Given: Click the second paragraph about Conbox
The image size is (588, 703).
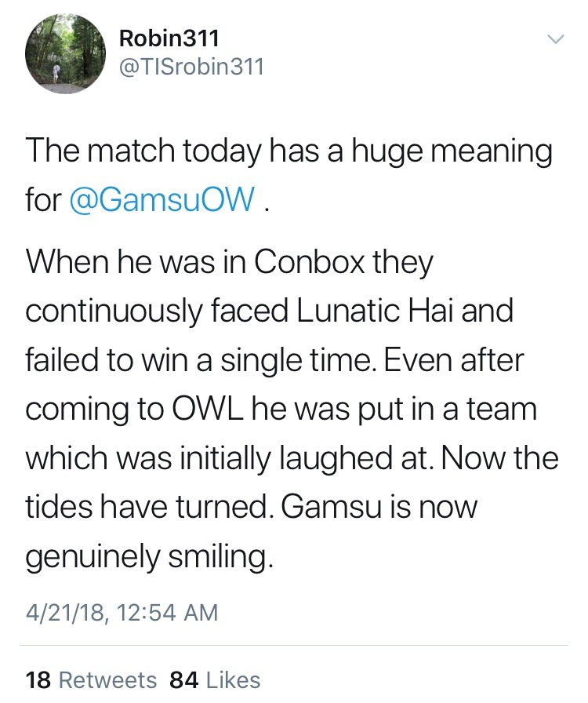Looking at the screenshot, I should [x=290, y=408].
